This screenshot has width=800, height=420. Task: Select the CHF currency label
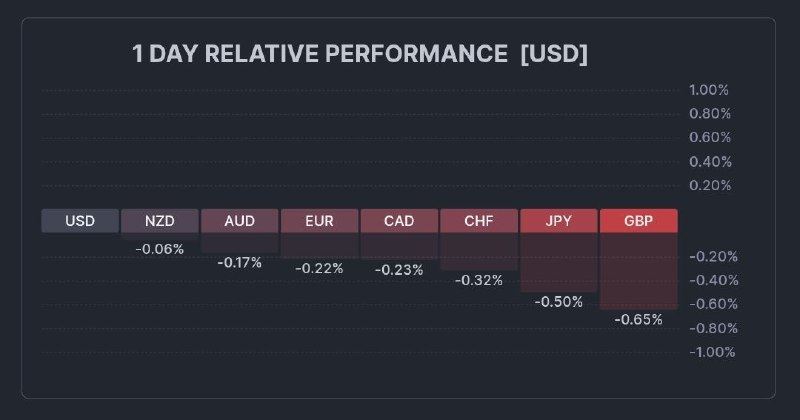(x=479, y=221)
